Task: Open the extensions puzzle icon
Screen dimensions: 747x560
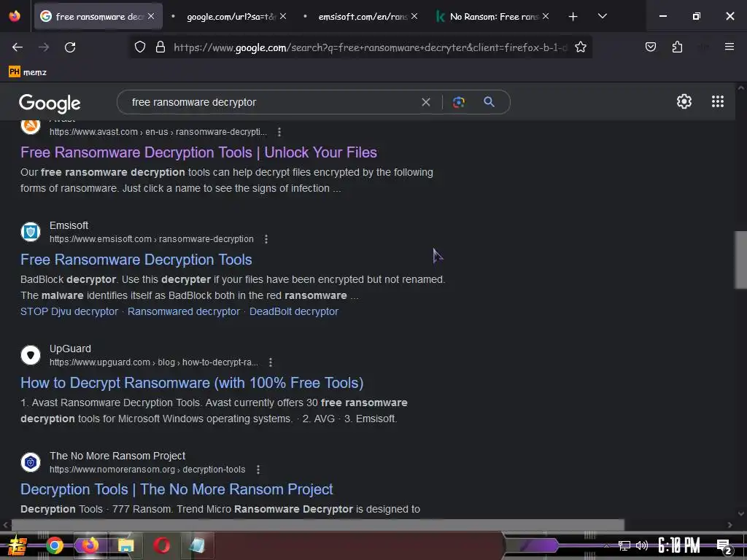Action: [677, 47]
